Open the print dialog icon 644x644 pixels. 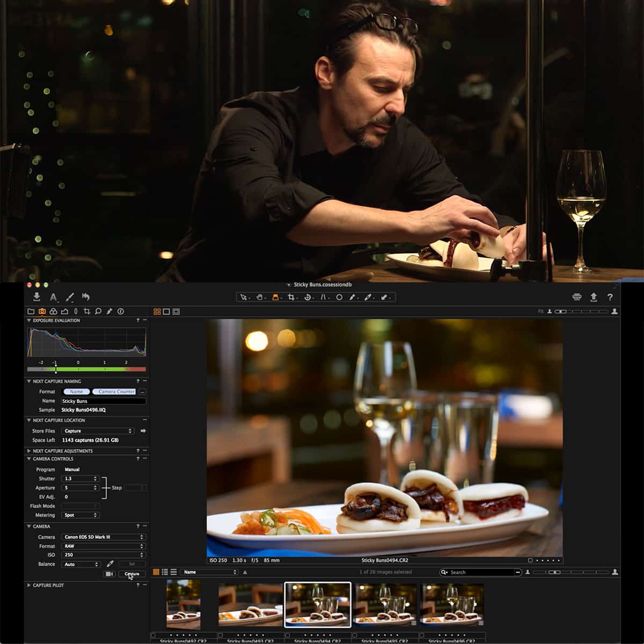575,297
